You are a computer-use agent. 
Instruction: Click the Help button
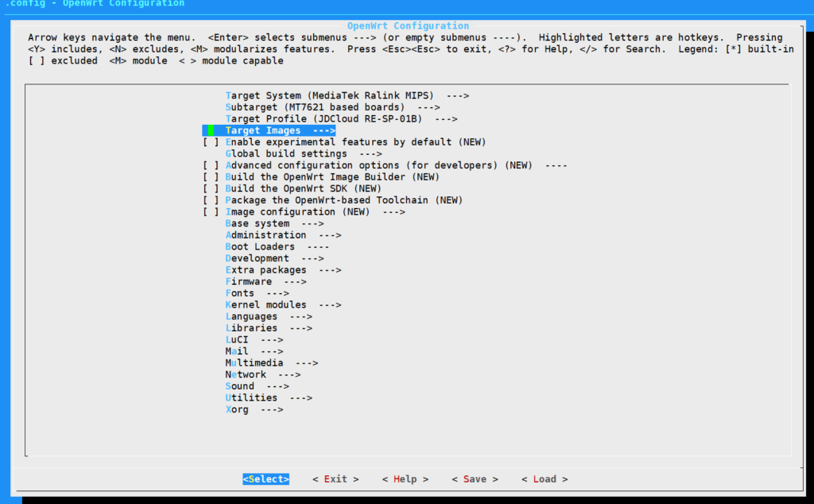(x=405, y=479)
